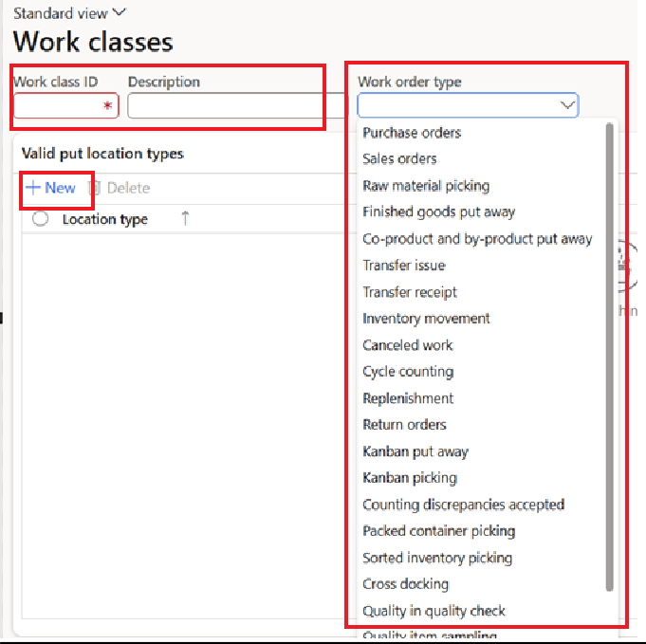Screen dimensions: 646x644
Task: Select Cycle counting work order type
Action: pyautogui.click(x=408, y=372)
